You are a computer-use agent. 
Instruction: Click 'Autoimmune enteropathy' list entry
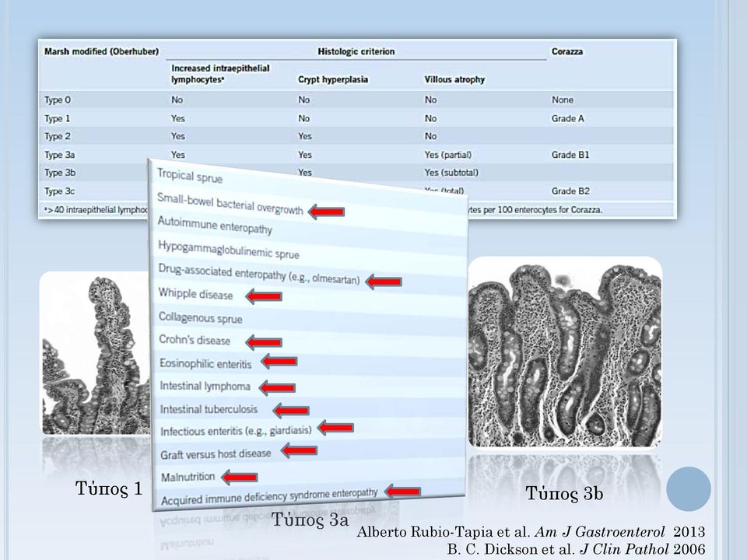[x=215, y=225]
